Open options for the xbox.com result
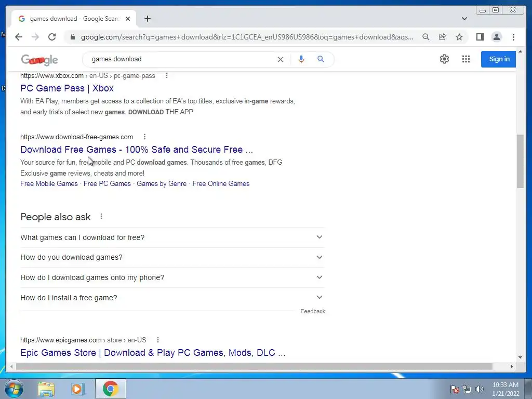The height and width of the screenshot is (399, 532). coord(167,75)
